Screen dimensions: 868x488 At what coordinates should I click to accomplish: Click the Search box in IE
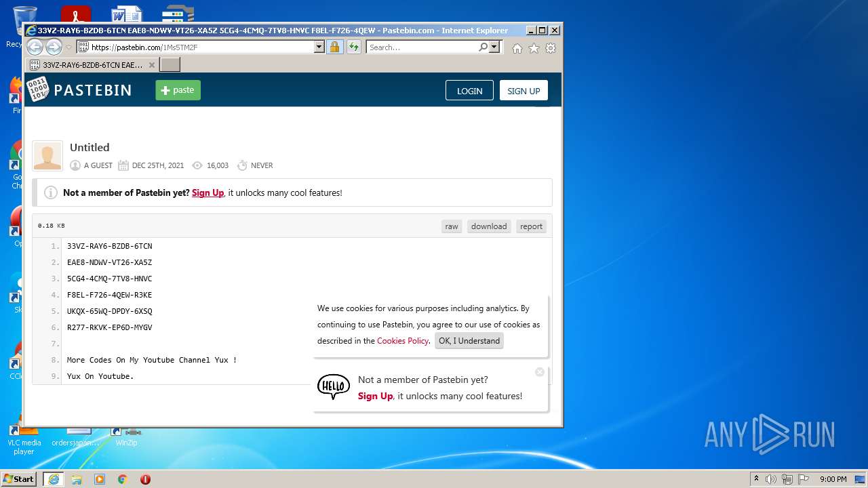(x=422, y=47)
